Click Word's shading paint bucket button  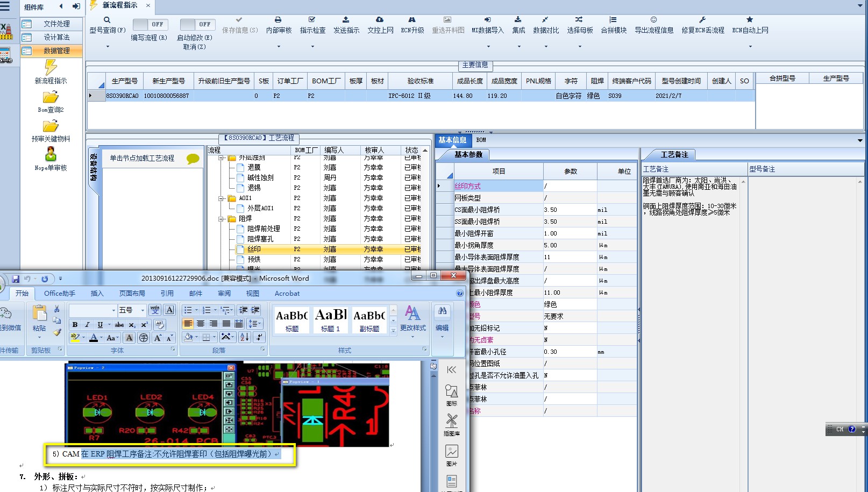188,337
